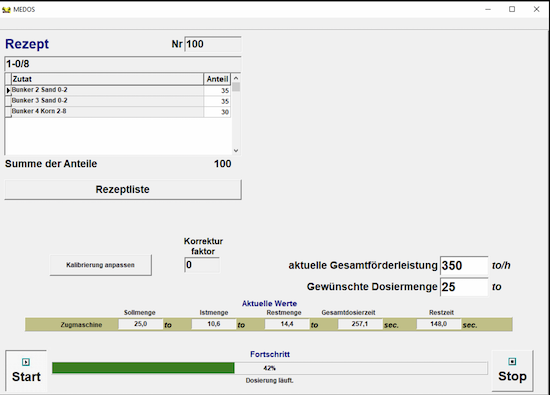Click the Restzeit value 148,0

click(x=438, y=324)
